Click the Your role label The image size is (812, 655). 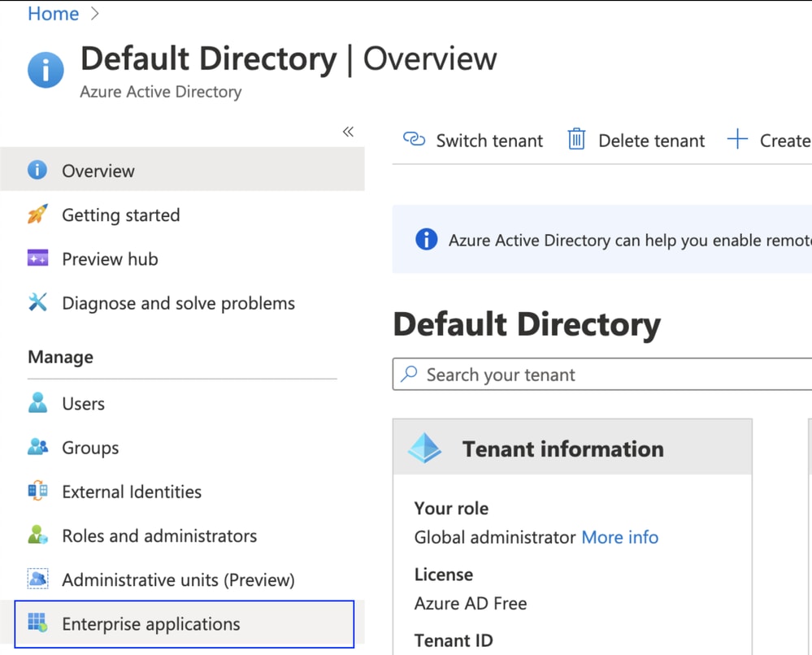coord(451,509)
